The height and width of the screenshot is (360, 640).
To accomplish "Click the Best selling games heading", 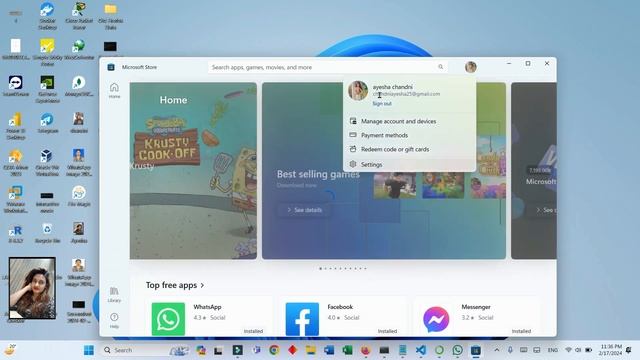I will coord(318,174).
